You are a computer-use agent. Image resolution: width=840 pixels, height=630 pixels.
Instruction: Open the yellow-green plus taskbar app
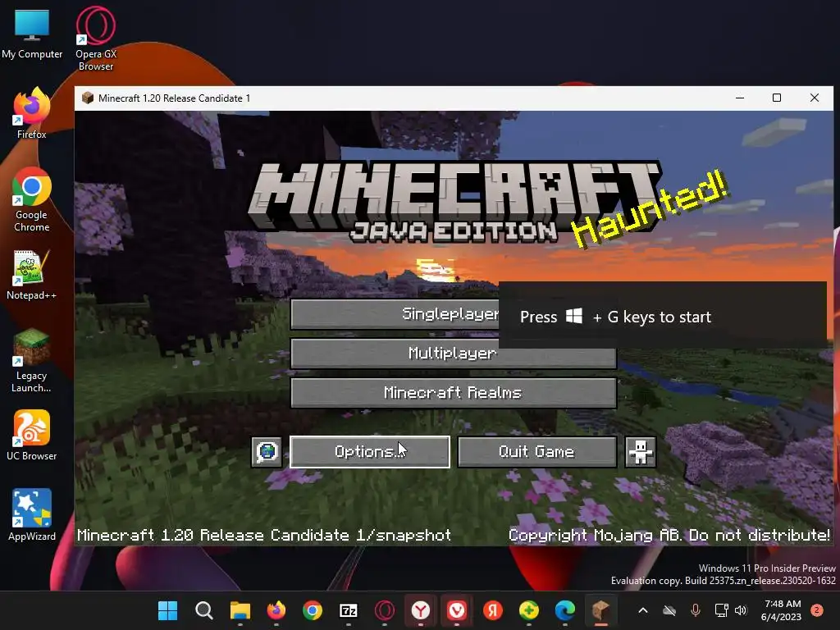pos(529,610)
